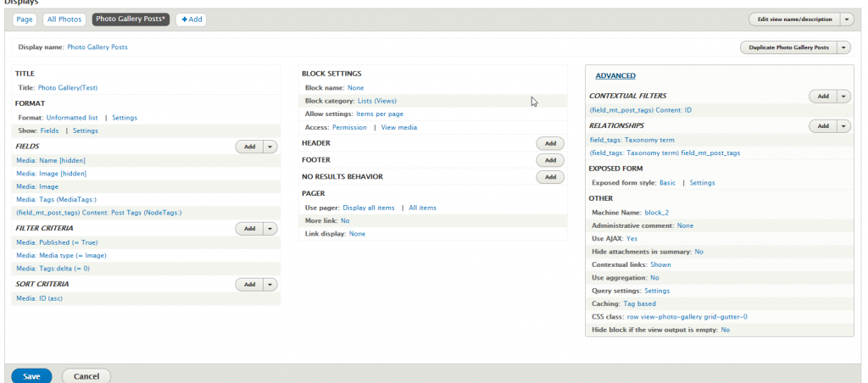This screenshot has height=383, width=868.
Task: Collapse the Advanced section
Action: click(615, 76)
